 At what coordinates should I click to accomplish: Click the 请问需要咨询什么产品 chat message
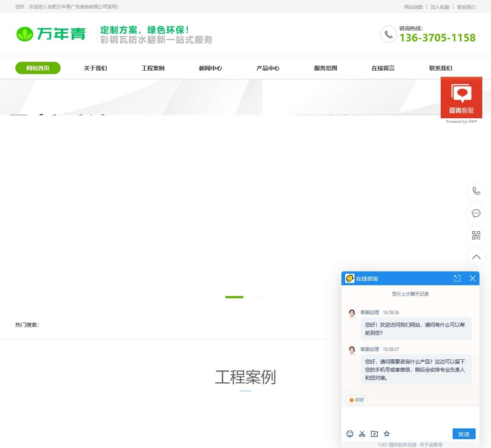click(x=416, y=369)
